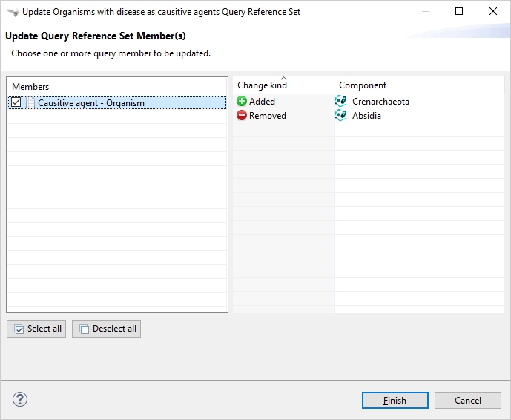Click the Component column header
Image resolution: width=511 pixels, height=420 pixels.
point(363,85)
